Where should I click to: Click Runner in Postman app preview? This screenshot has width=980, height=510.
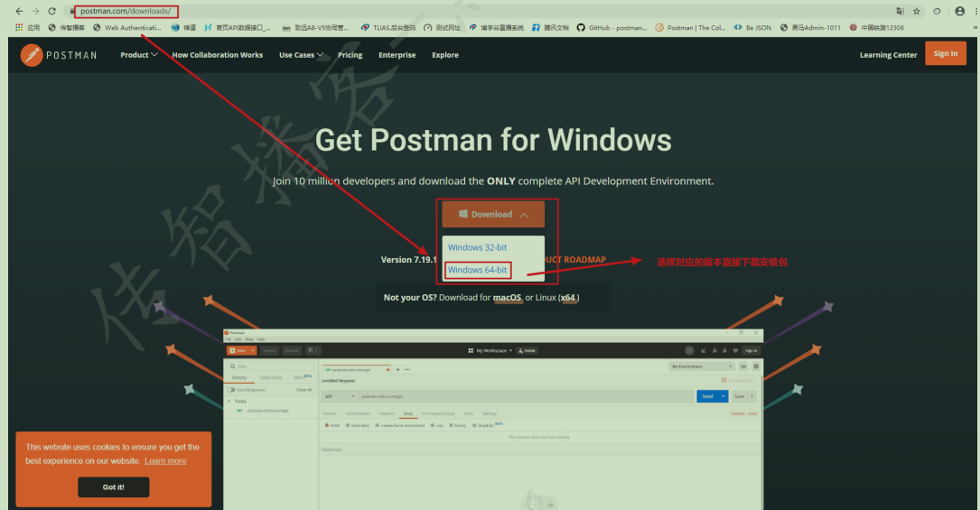click(x=292, y=351)
